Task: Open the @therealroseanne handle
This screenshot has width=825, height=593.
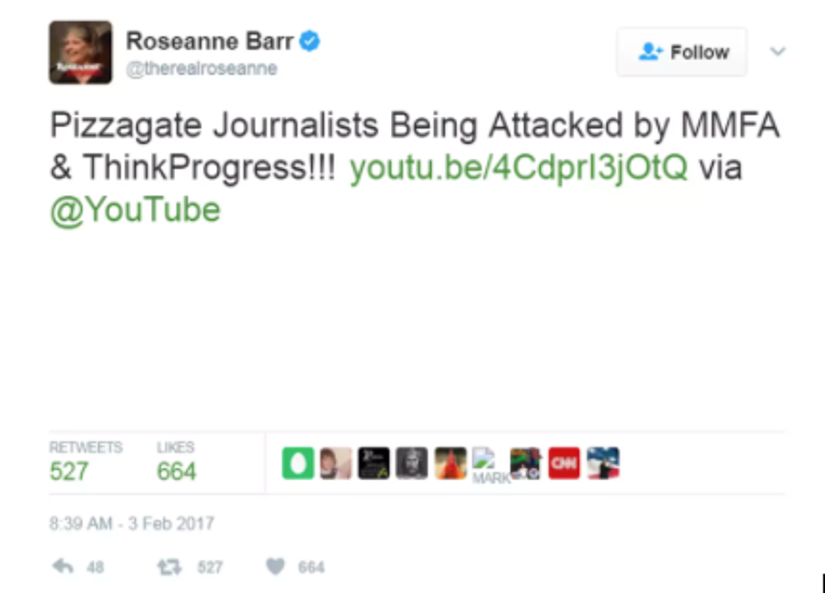Action: (202, 68)
